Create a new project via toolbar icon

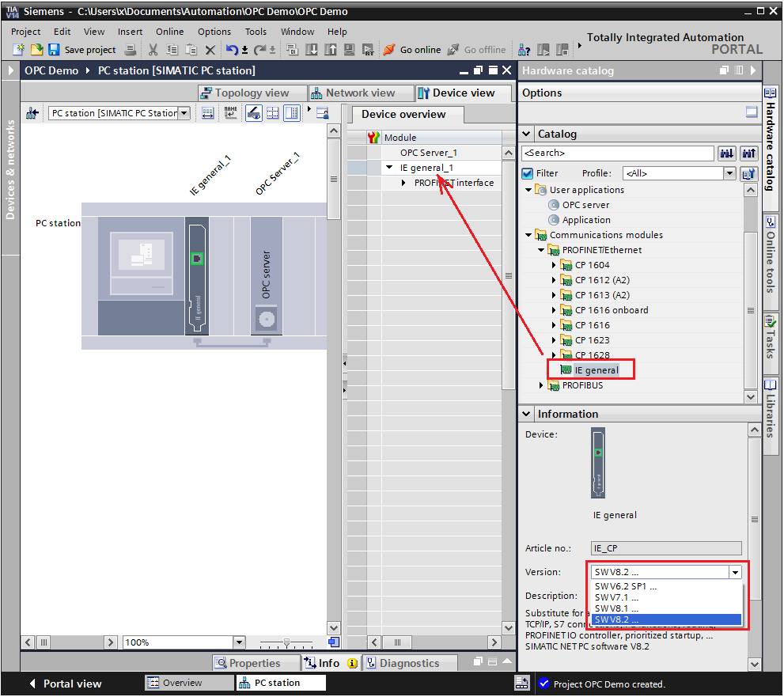(18, 50)
